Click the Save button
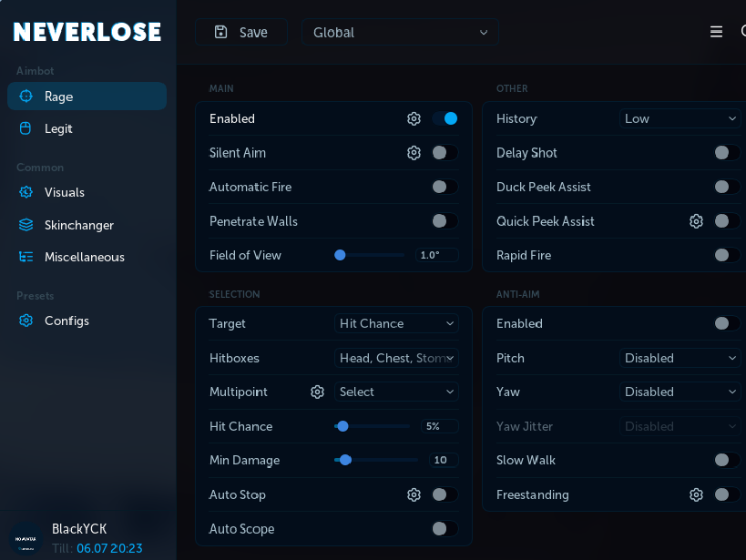Screen dimensions: 746x560 coord(240,31)
